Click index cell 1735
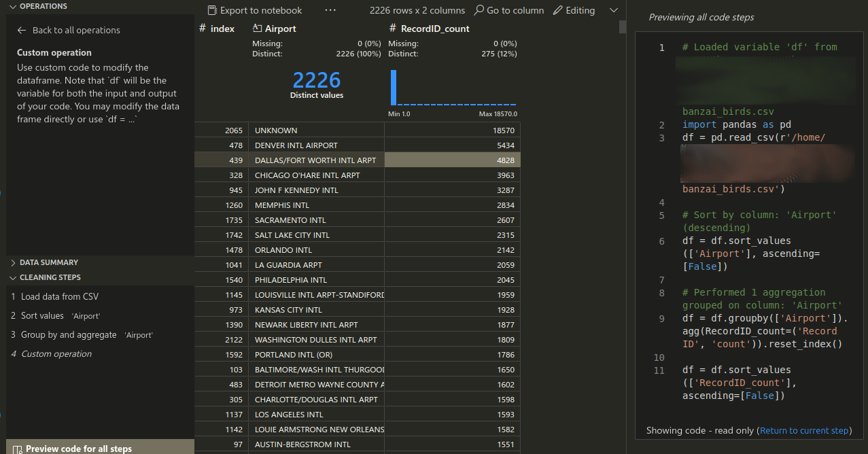Viewport: 868px width, 454px height. 222,220
